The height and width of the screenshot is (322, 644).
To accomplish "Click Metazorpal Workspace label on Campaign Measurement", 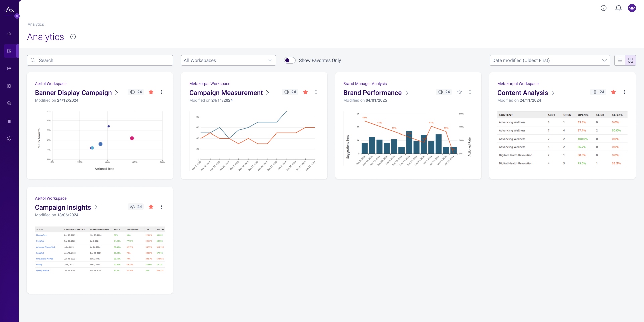I will (210, 84).
